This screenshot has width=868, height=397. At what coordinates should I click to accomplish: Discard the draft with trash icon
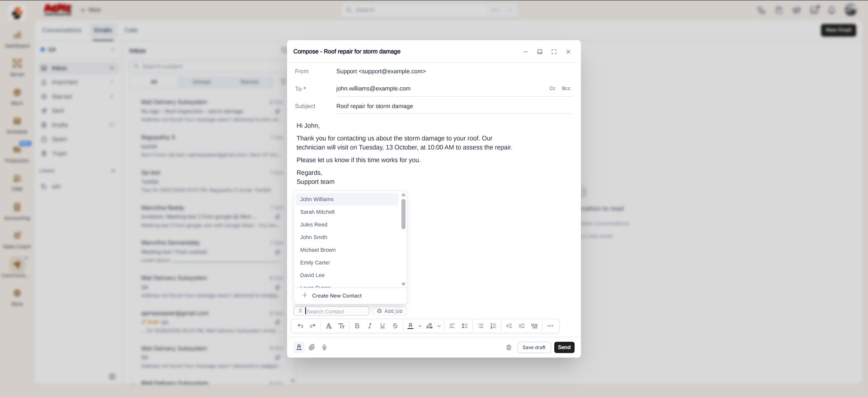click(x=509, y=347)
